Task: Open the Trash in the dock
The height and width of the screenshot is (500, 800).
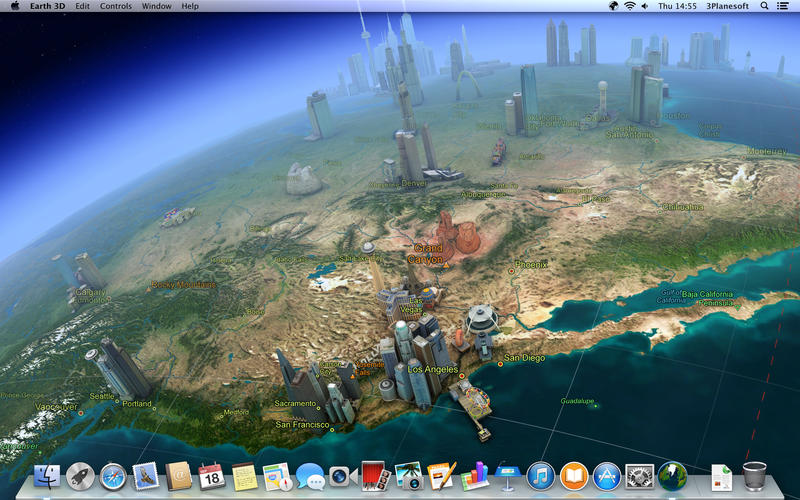Action: point(754,476)
